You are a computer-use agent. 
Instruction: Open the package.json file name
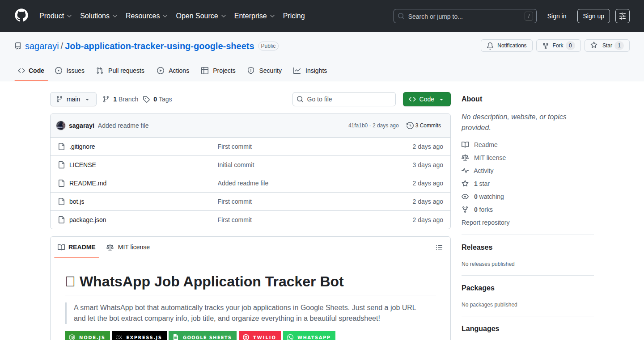pyautogui.click(x=88, y=220)
